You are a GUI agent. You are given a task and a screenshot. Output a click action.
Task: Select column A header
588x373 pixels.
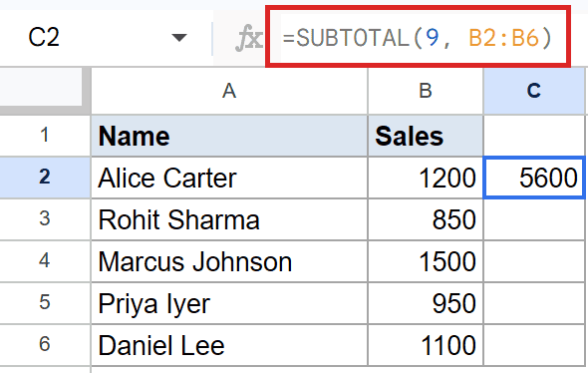click(x=229, y=91)
